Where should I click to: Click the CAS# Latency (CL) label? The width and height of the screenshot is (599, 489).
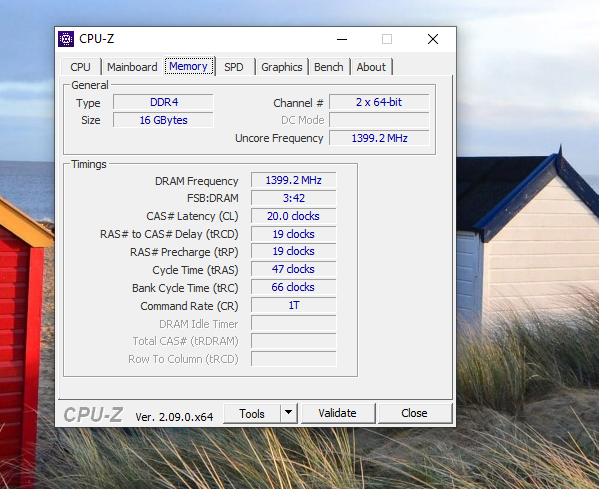[x=192, y=216]
